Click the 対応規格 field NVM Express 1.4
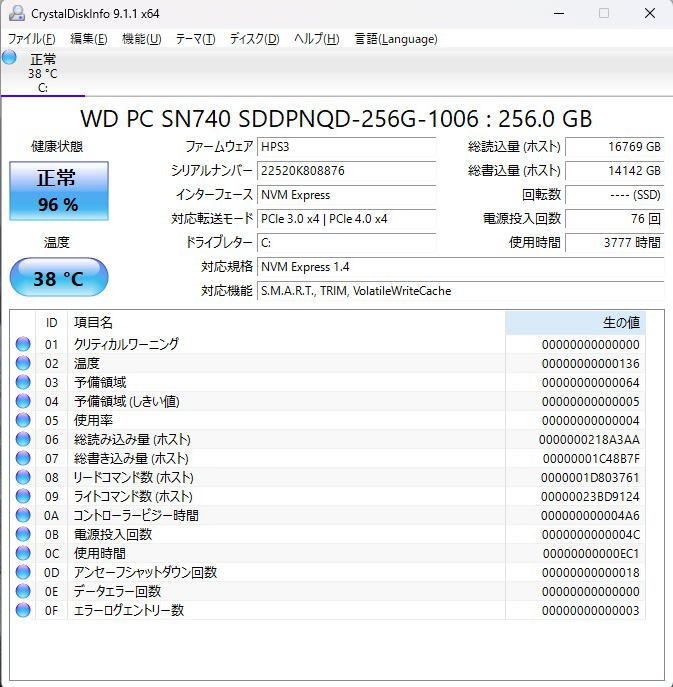The image size is (673, 687). 460,266
